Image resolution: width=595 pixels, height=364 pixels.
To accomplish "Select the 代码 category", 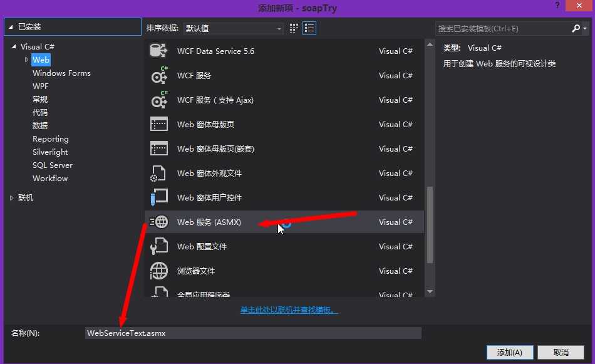I will pos(40,112).
